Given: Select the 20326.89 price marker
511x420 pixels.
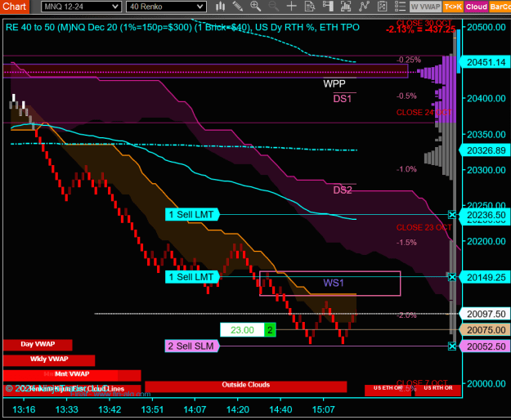Looking at the screenshot, I should pos(485,150).
